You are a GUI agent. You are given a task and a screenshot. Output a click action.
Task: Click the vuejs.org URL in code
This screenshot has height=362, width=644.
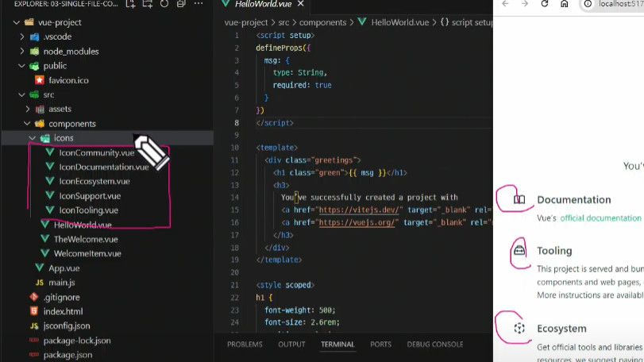[357, 222]
